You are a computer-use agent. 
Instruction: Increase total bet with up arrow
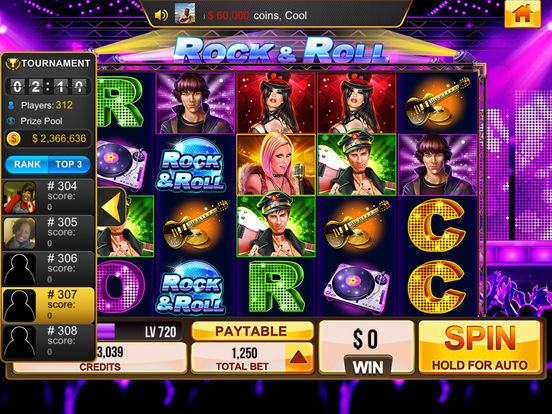[299, 358]
